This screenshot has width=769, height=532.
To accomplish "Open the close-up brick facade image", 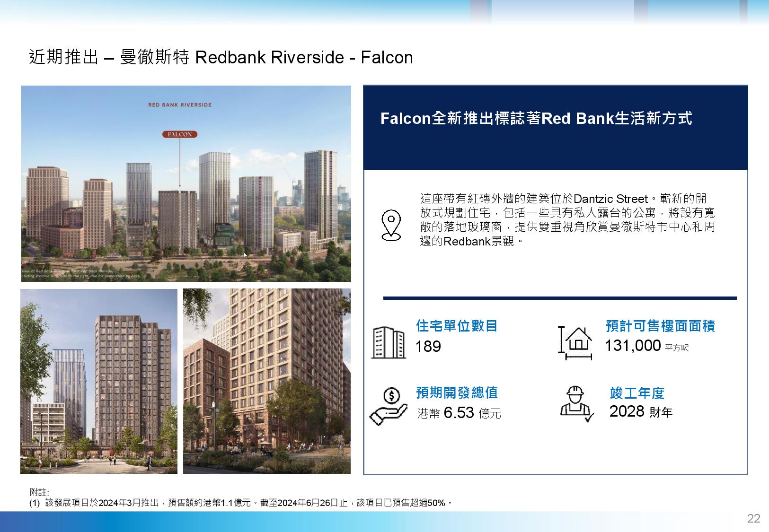I will click(267, 381).
